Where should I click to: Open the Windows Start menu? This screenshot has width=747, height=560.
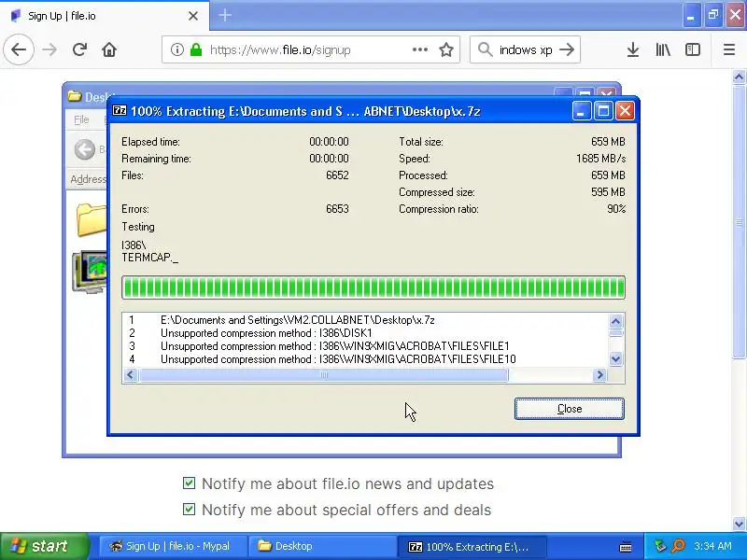tap(44, 546)
